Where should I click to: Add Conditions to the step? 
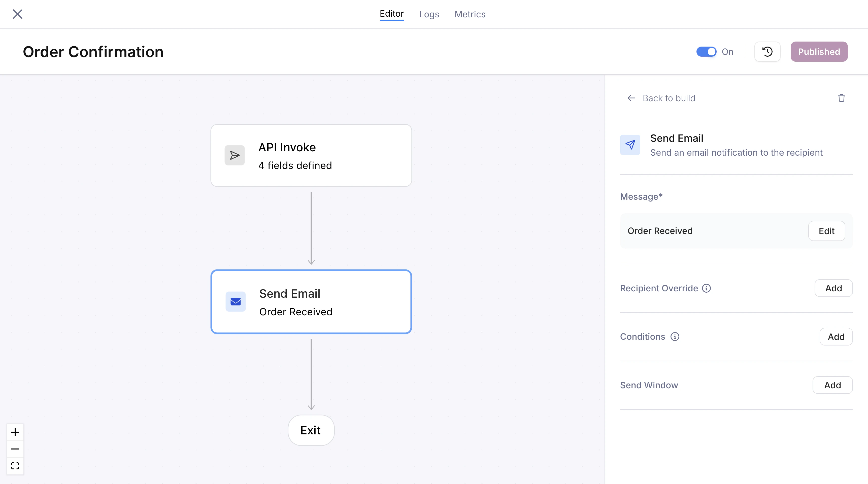point(836,337)
